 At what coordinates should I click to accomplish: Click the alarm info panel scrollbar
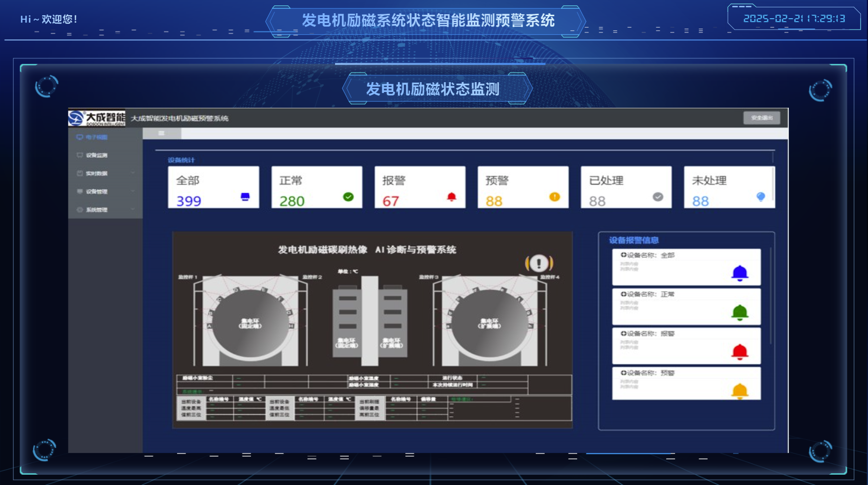(x=771, y=295)
